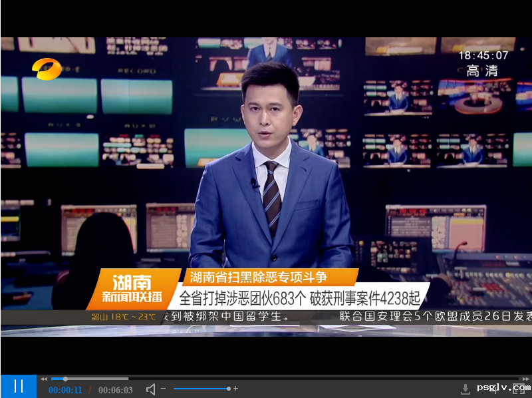532x398 pixels.
Task: Click the current time 00:00:11
Action: [x=65, y=390]
